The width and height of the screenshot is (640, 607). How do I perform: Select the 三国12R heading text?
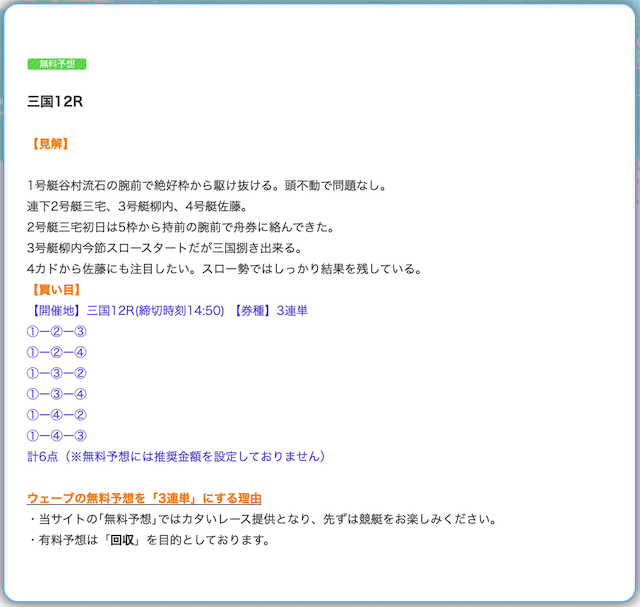[55, 101]
